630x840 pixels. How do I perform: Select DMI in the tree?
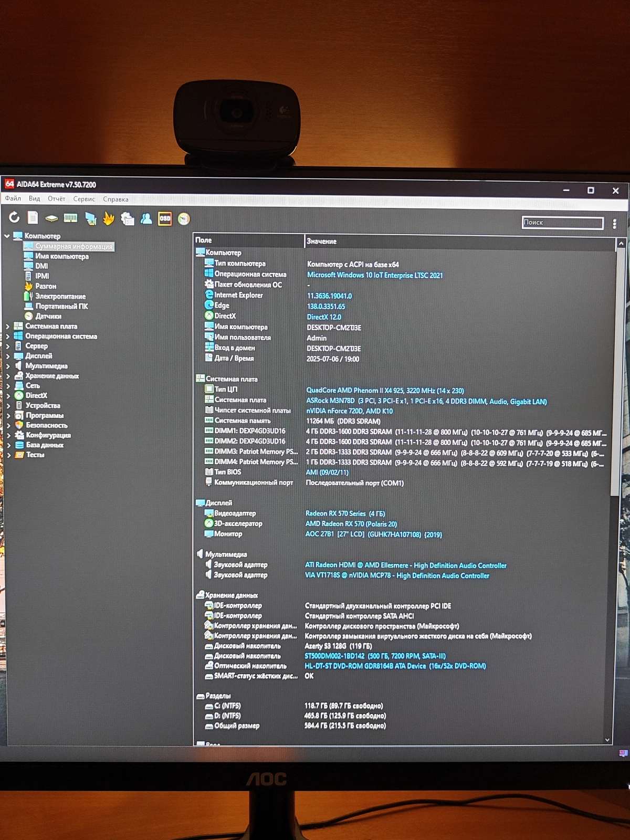click(x=41, y=266)
